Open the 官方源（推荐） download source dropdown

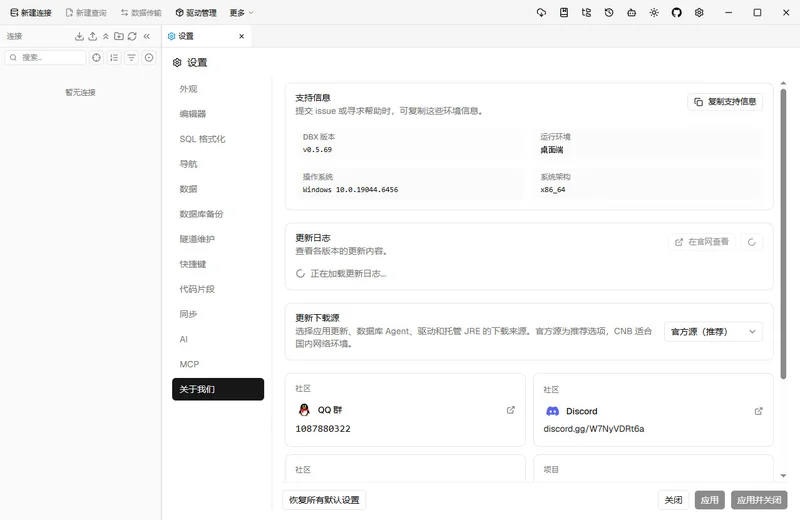point(713,332)
